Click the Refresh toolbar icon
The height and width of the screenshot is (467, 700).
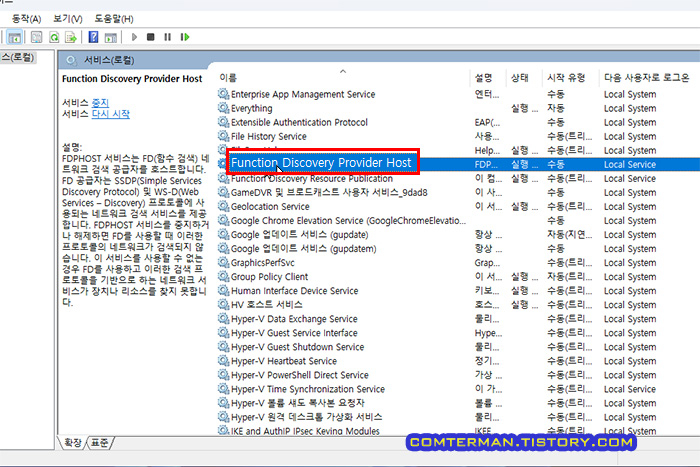[x=54, y=37]
